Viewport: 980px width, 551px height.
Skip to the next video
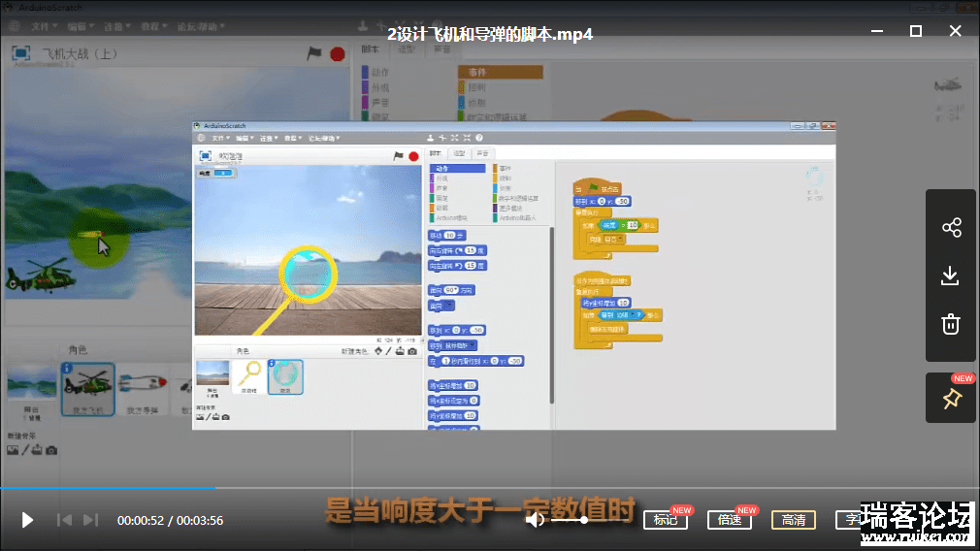pos(90,520)
